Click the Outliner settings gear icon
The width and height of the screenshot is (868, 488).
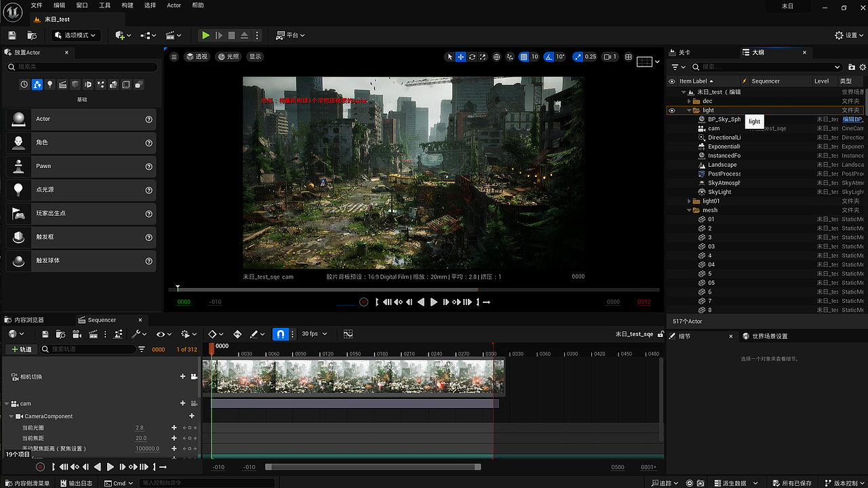(863, 67)
